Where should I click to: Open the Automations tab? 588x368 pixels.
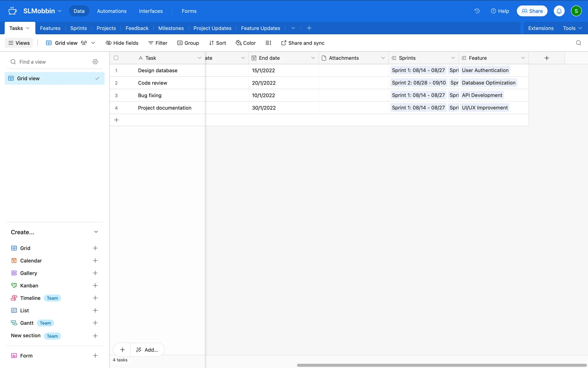pos(111,11)
